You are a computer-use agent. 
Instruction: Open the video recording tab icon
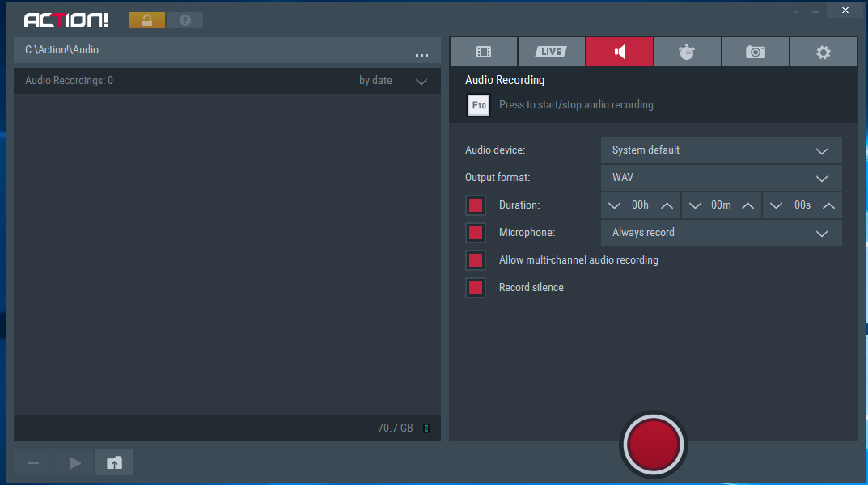pos(484,52)
